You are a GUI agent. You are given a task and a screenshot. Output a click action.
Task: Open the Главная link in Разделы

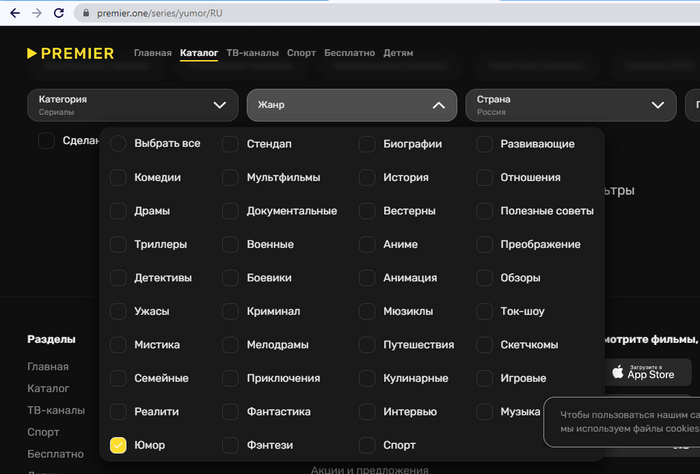(x=48, y=366)
